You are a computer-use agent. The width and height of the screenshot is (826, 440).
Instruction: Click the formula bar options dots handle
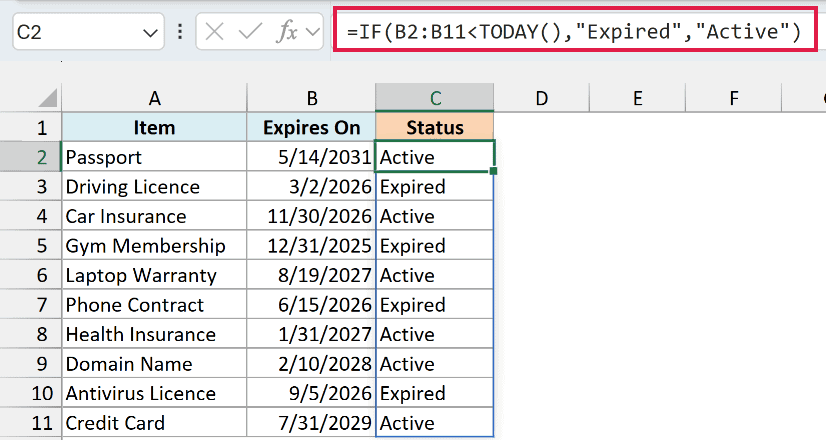[x=180, y=32]
